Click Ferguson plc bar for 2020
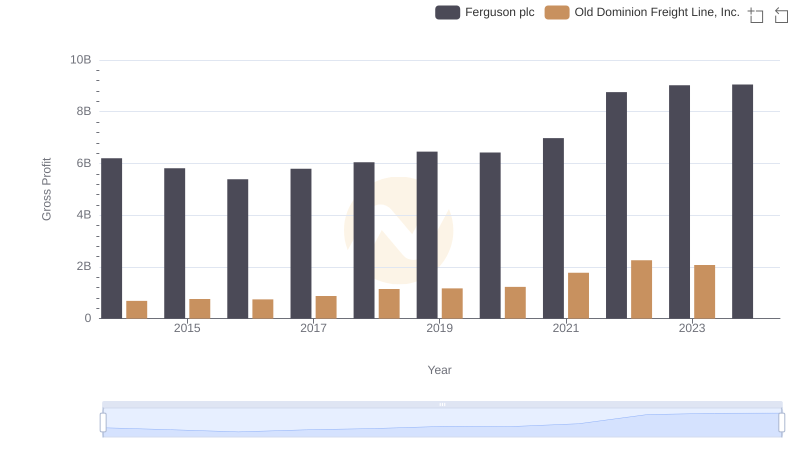 pyautogui.click(x=490, y=236)
